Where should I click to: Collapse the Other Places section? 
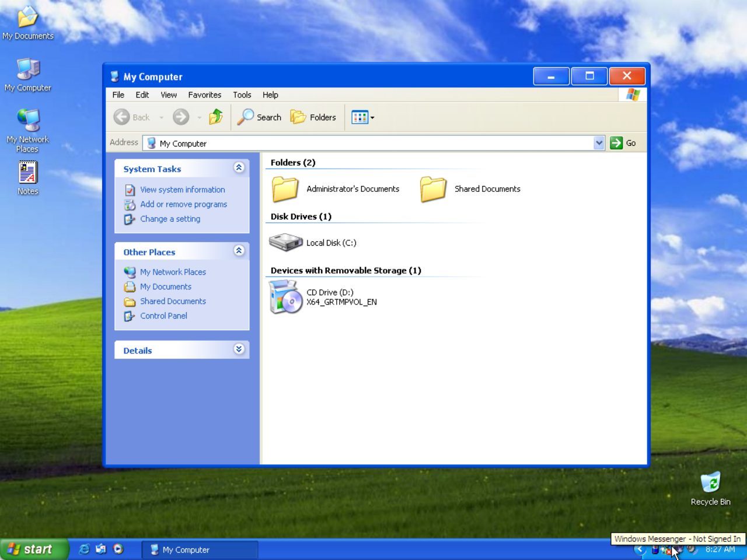pyautogui.click(x=239, y=250)
